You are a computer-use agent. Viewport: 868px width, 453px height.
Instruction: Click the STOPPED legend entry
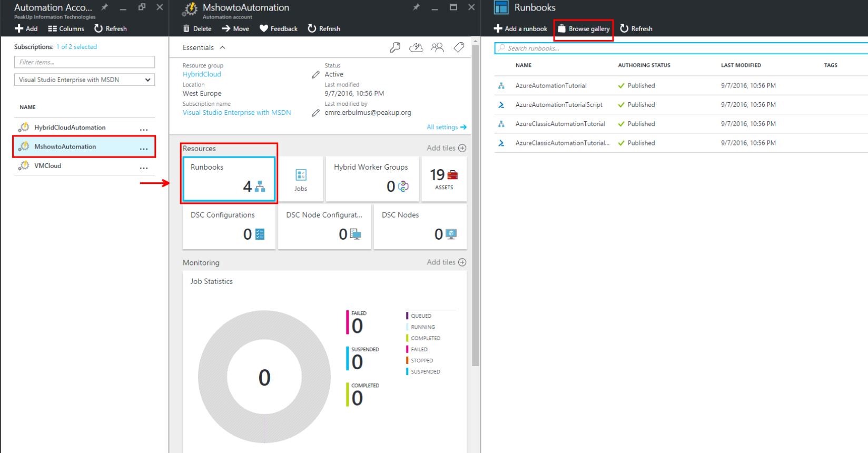[x=421, y=360]
